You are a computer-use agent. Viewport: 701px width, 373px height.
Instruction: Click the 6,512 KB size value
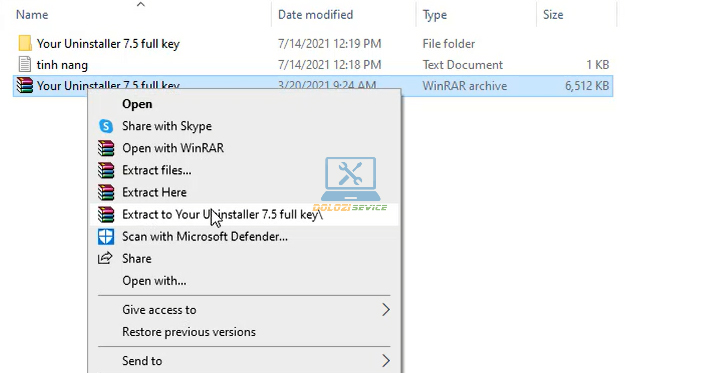(587, 86)
